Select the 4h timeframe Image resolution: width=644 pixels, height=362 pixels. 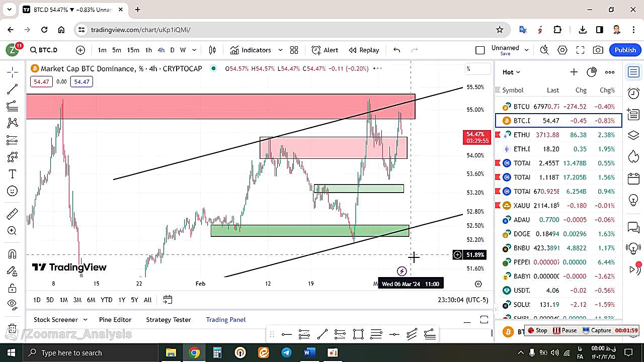click(161, 50)
